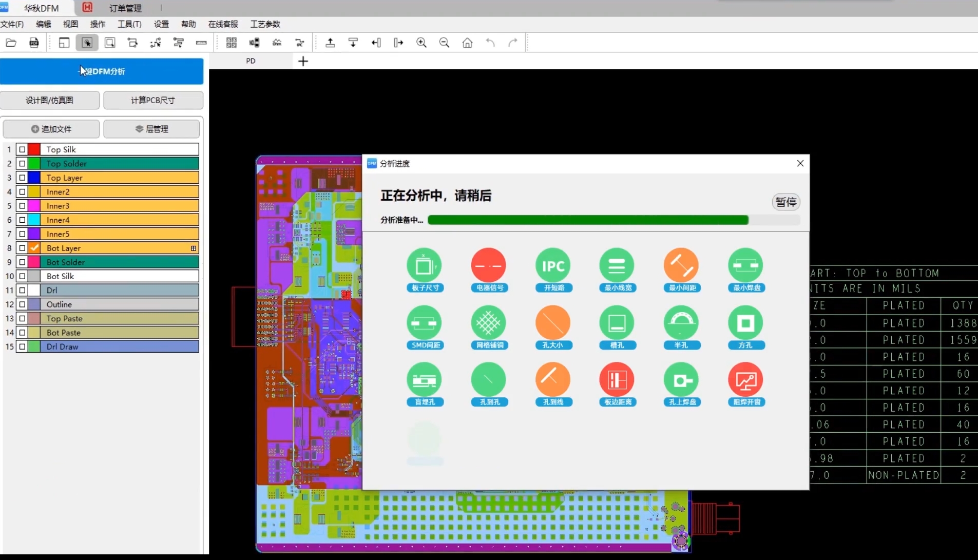
Task: Toggle the Bot Layer checkbox
Action: point(22,248)
